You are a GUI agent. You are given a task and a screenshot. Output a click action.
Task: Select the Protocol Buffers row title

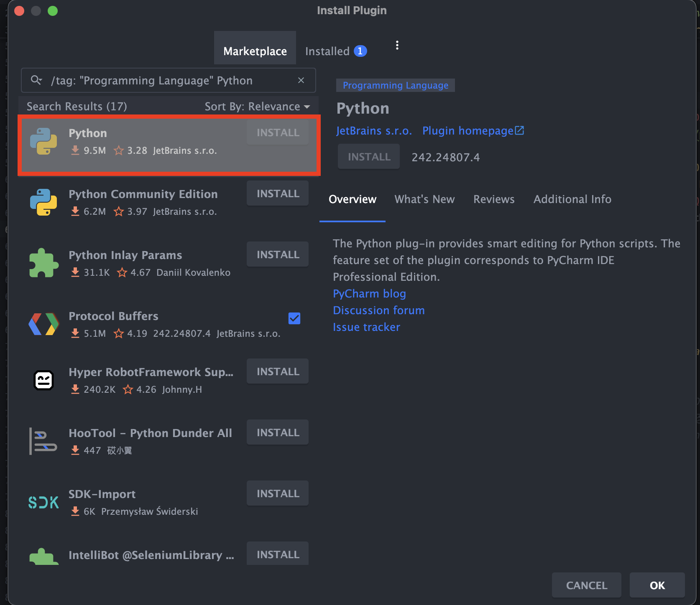113,316
